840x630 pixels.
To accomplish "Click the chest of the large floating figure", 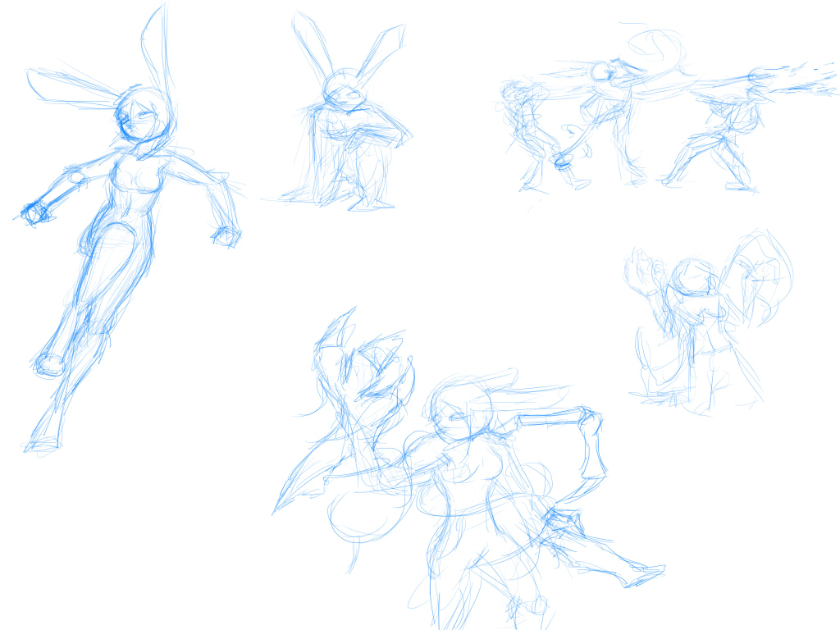I will pos(136,179).
